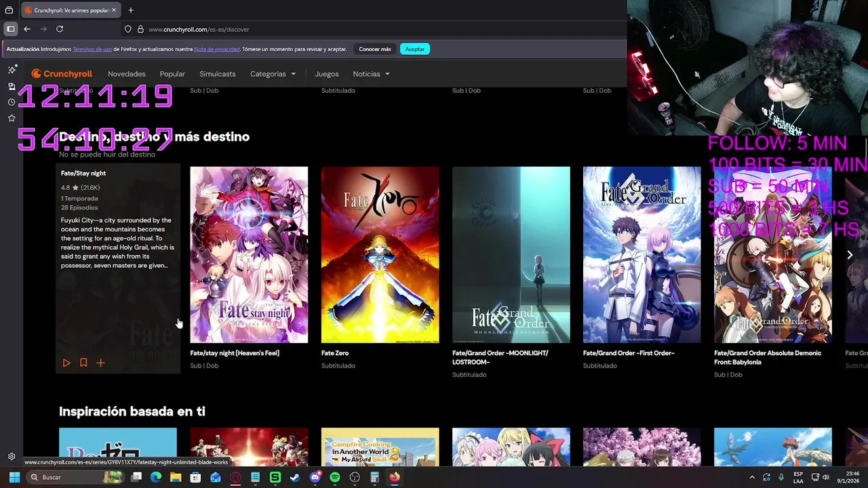Click Conocer más button in notification bar
The width and height of the screenshot is (868, 488).
(x=375, y=49)
